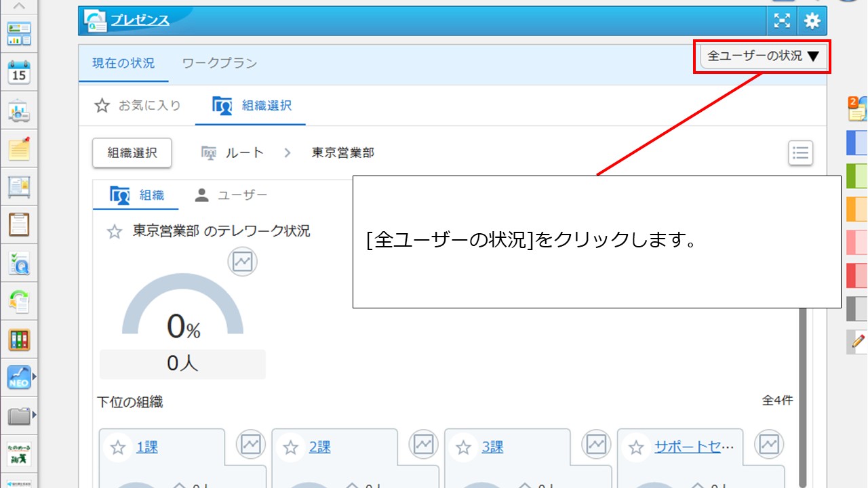Open the 3課 link
The image size is (868, 488).
coord(493,447)
